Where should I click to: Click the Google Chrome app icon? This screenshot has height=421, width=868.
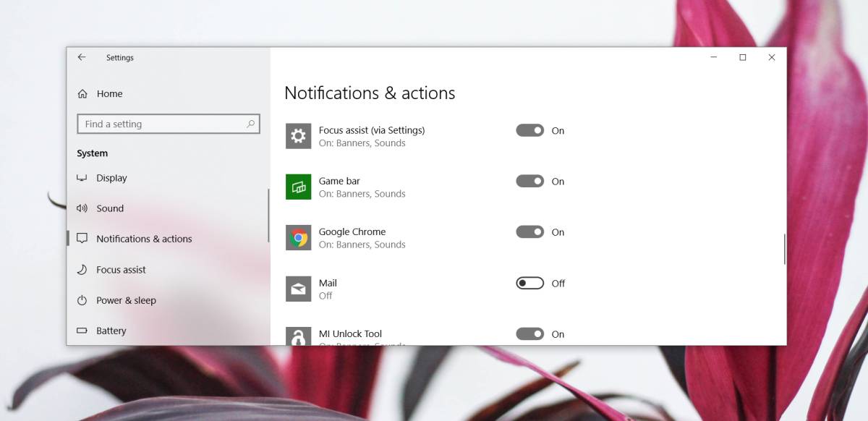click(x=298, y=237)
